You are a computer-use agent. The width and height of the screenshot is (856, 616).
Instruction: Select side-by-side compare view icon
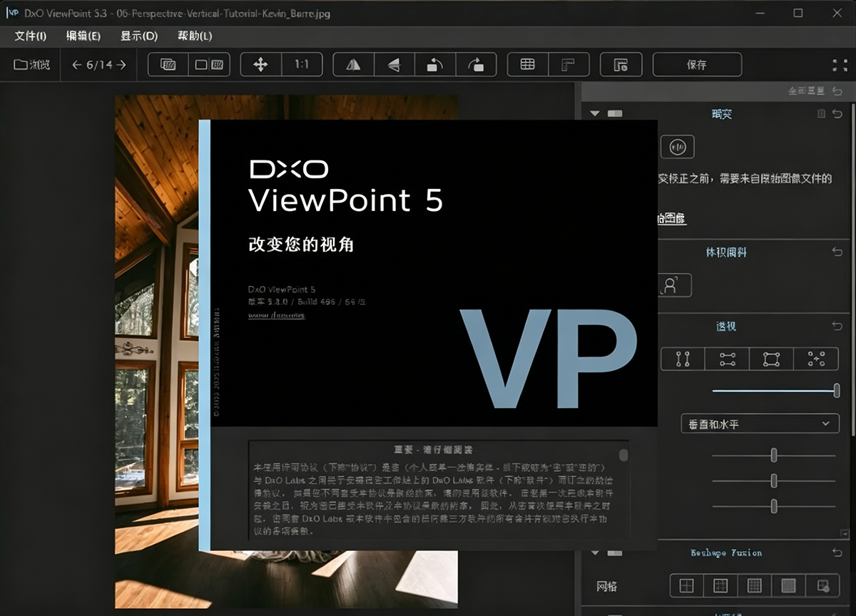pyautogui.click(x=168, y=65)
